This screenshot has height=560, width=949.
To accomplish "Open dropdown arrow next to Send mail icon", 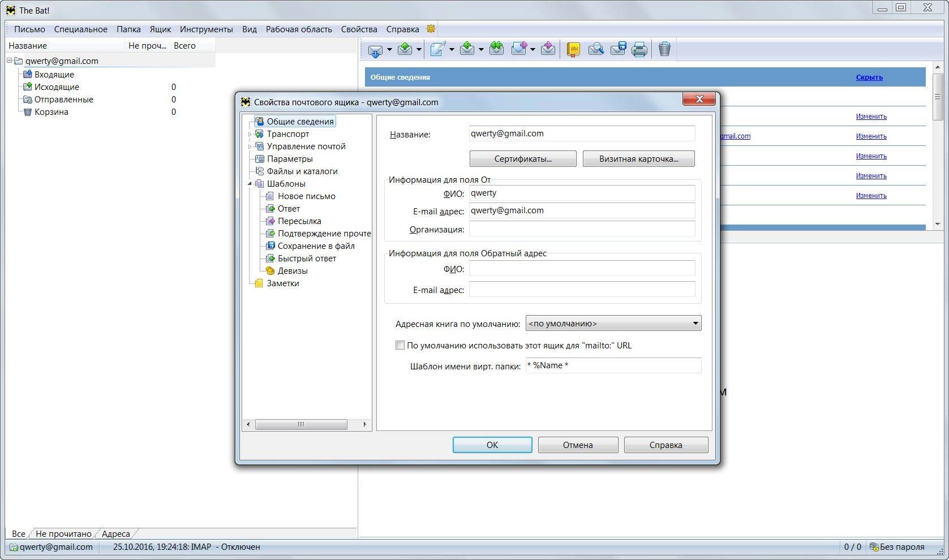I will [419, 50].
